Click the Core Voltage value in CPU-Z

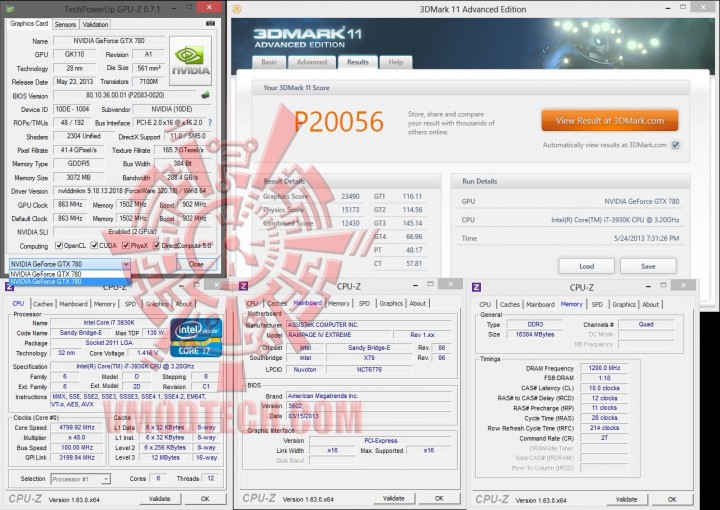click(x=148, y=353)
